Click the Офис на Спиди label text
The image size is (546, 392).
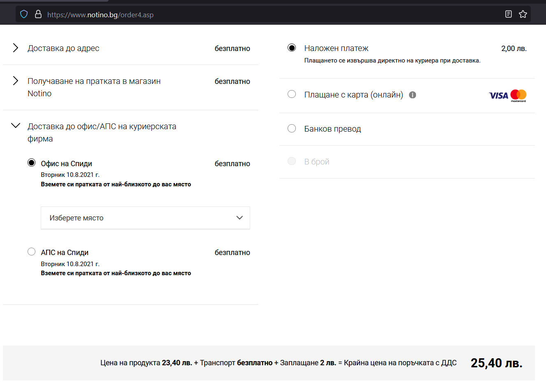point(66,164)
